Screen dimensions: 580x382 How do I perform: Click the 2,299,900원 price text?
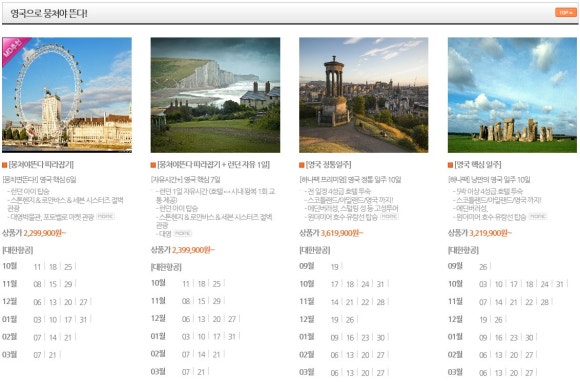tap(45, 233)
